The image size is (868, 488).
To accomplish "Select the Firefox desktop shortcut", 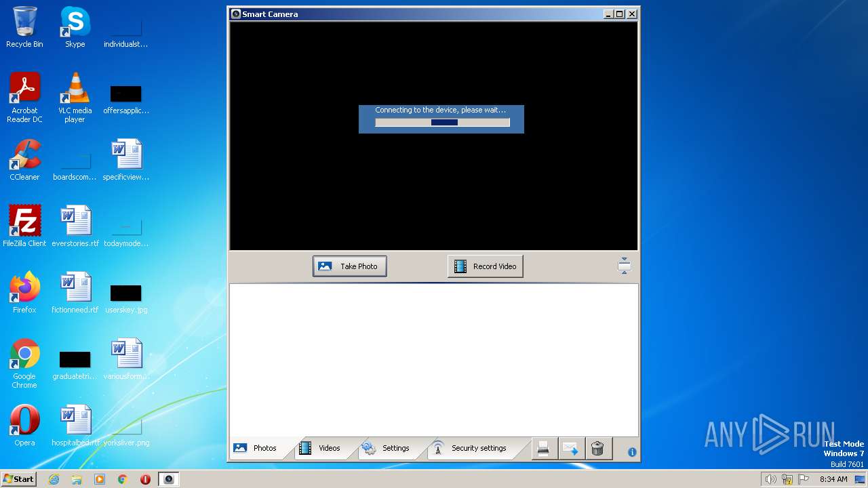I will point(24,293).
